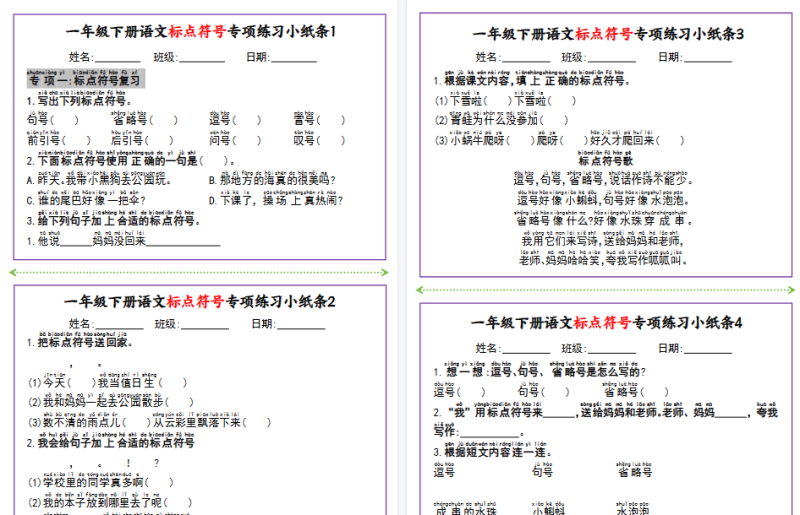Click the sentence (3)小蜗牛爬呀
Screen dimensions: 800x515
coord(560,140)
